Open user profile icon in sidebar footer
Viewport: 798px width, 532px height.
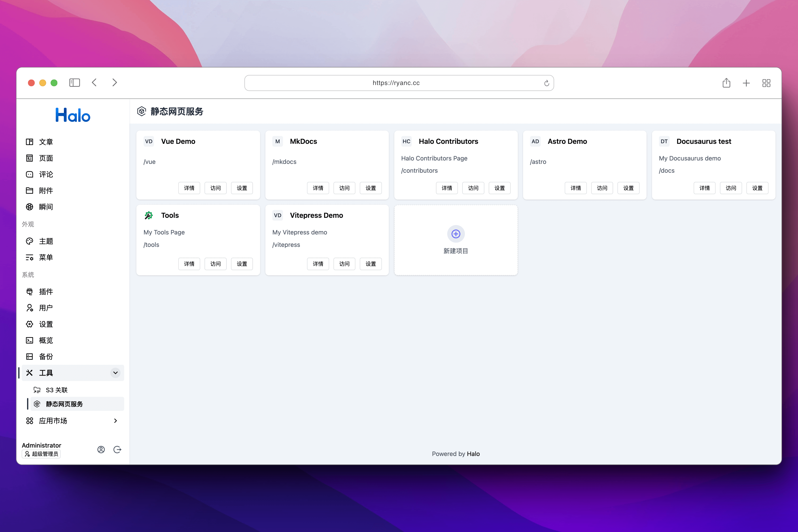coord(101,449)
